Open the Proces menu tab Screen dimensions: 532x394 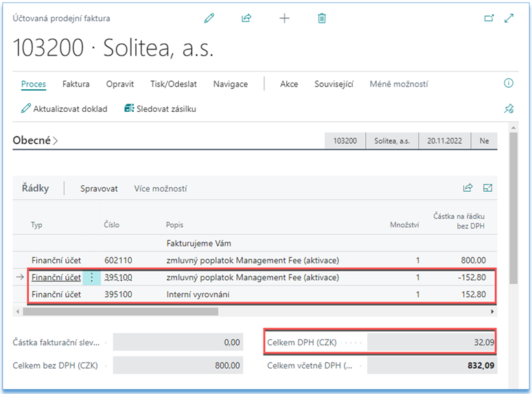34,84
